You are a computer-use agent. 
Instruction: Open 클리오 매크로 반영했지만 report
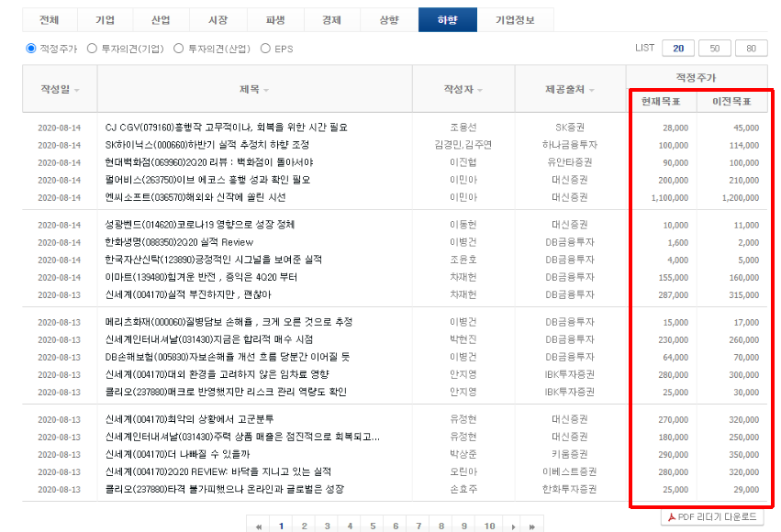(x=226, y=392)
